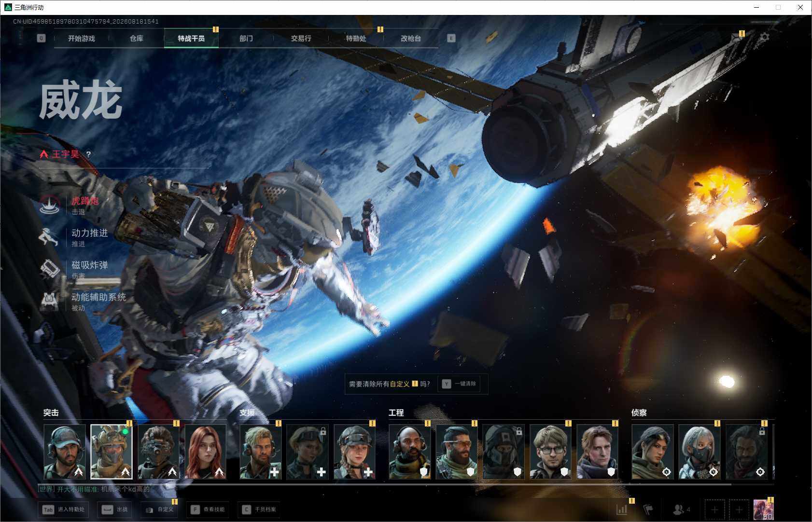Select the bearded engineer wearing sunglasses
This screenshot has width=812, height=522.
click(x=457, y=452)
